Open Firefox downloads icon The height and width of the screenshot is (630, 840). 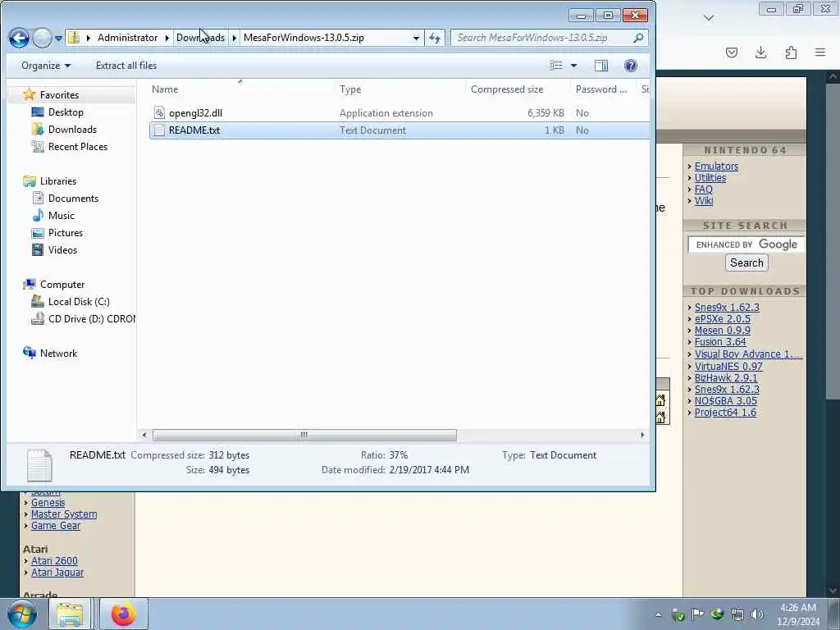pyautogui.click(x=760, y=52)
